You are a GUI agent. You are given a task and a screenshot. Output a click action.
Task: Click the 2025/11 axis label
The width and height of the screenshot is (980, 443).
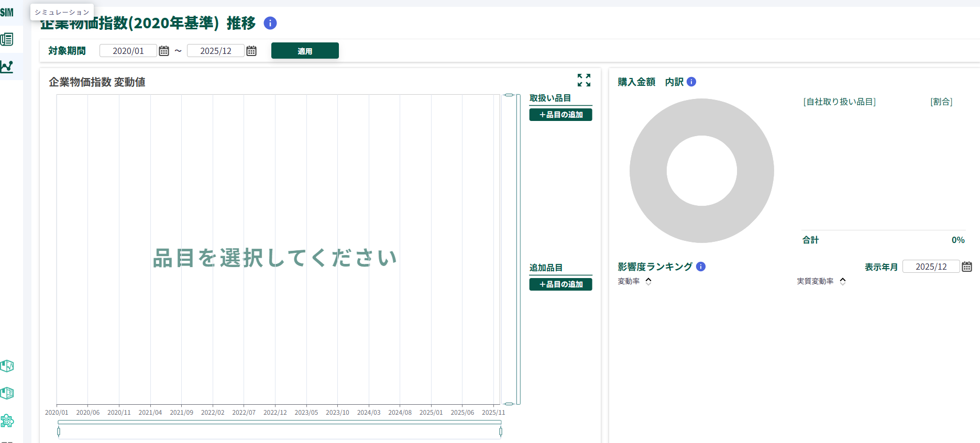click(493, 413)
